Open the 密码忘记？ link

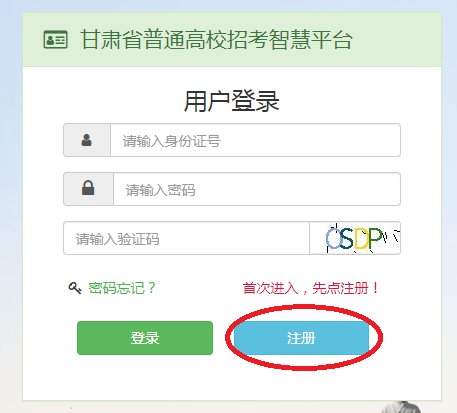pyautogui.click(x=122, y=288)
